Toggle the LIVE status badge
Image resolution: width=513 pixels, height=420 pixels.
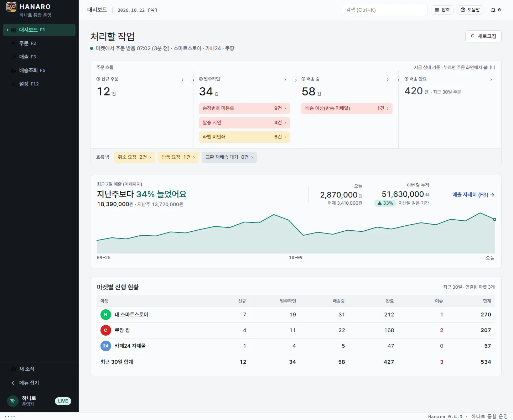(x=63, y=401)
